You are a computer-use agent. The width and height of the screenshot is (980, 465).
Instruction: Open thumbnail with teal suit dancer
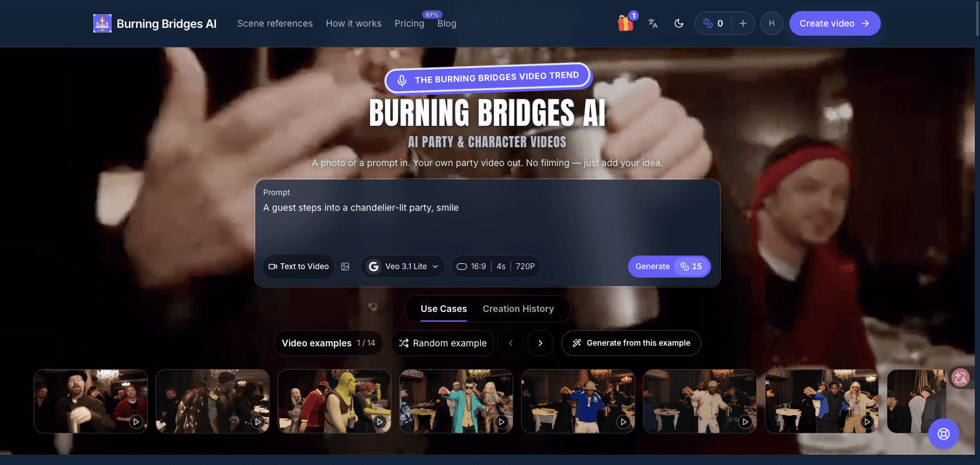coord(456,401)
